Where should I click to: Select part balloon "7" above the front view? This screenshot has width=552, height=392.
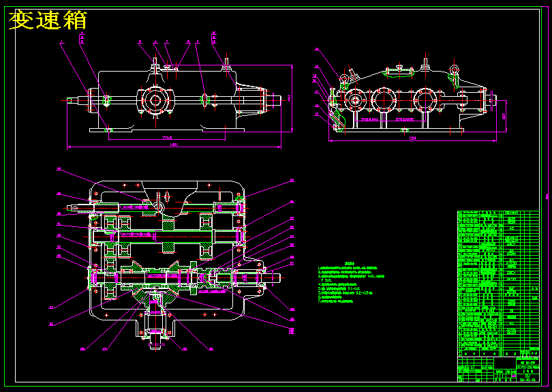coord(167,42)
